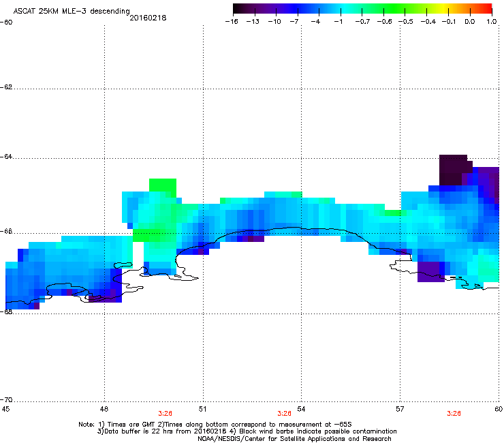504x443 pixels.
Task: Click the date label '20160218' under the title
Action: (148, 18)
